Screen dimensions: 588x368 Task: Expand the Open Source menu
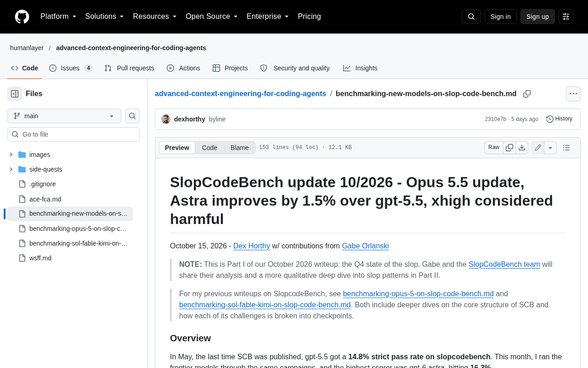click(212, 17)
